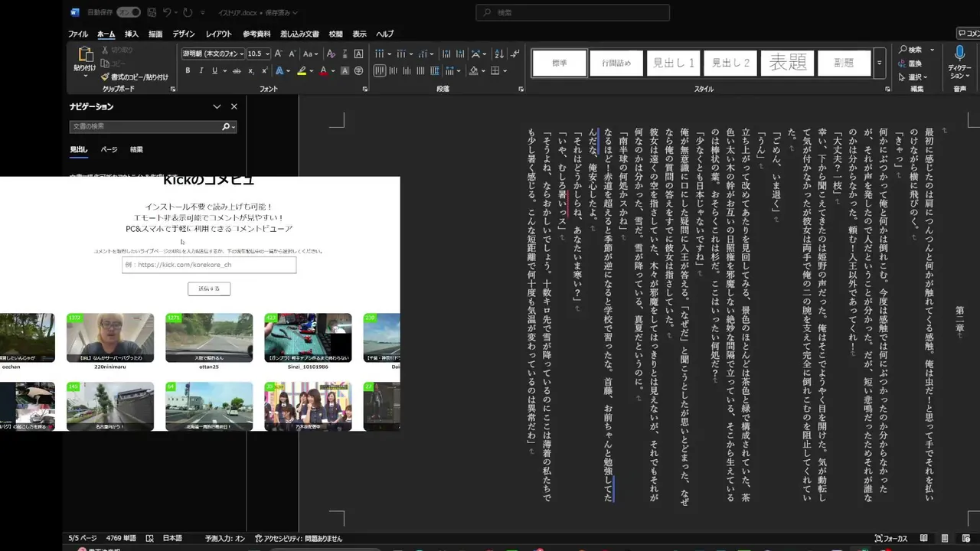Toggle Subscript formatting
Image resolution: width=980 pixels, height=551 pixels.
tap(252, 70)
